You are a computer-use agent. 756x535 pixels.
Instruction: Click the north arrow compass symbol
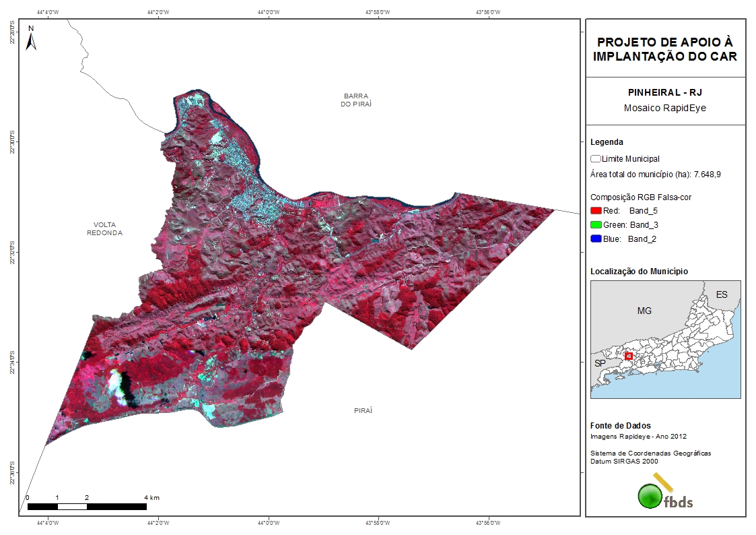click(31, 39)
